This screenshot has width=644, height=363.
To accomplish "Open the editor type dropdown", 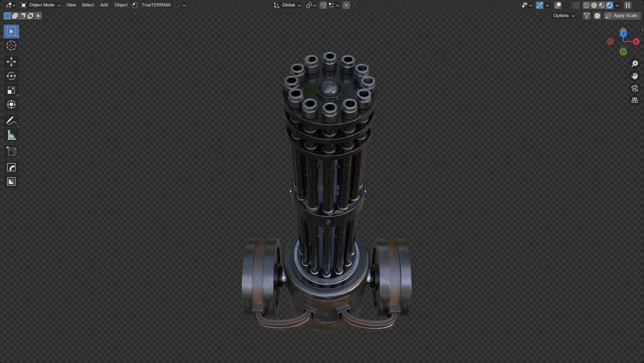I will [11, 5].
